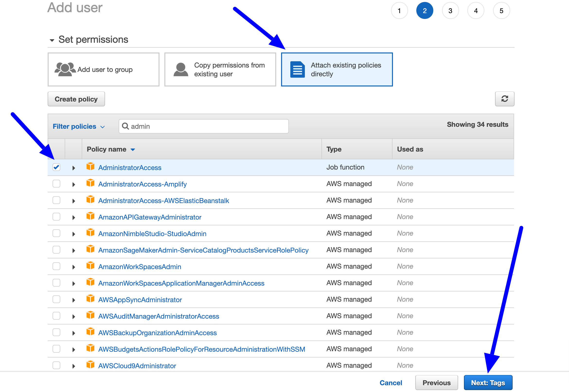Expand the AmazonSageMakerAdmin-ServiceCatalogProductsServiceRolePolicy row
The image size is (569, 392).
point(73,251)
